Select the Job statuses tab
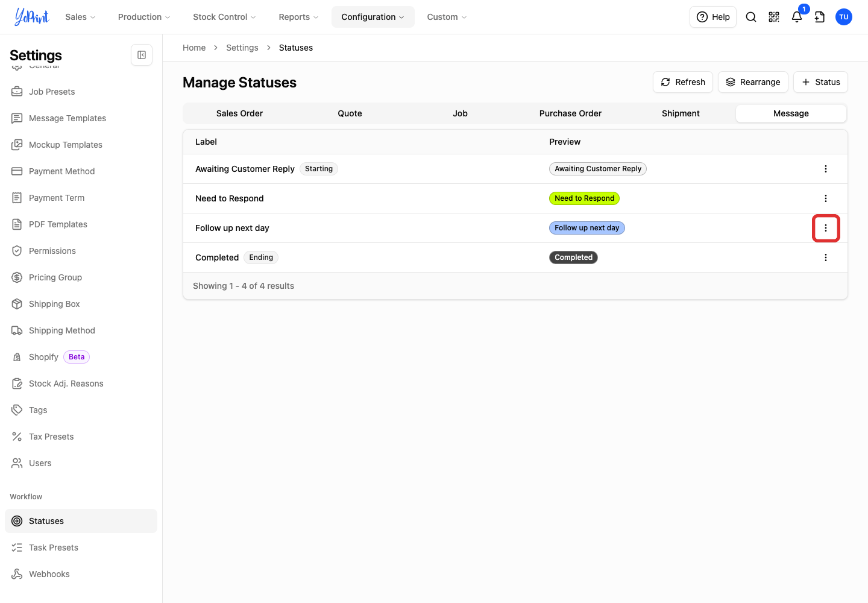Image resolution: width=868 pixels, height=603 pixels. pyautogui.click(x=460, y=113)
